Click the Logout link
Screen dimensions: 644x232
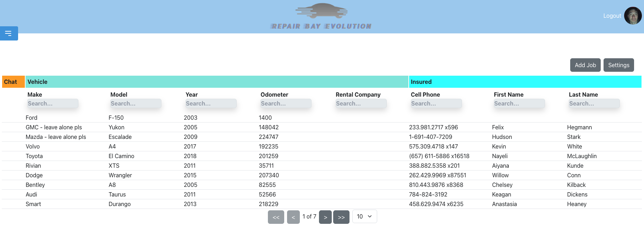point(612,16)
